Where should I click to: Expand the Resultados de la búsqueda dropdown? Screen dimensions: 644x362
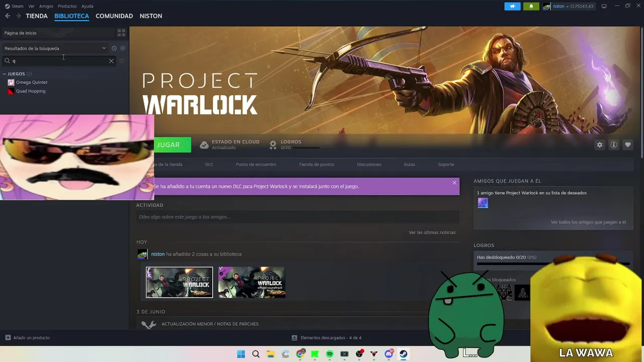pos(104,48)
